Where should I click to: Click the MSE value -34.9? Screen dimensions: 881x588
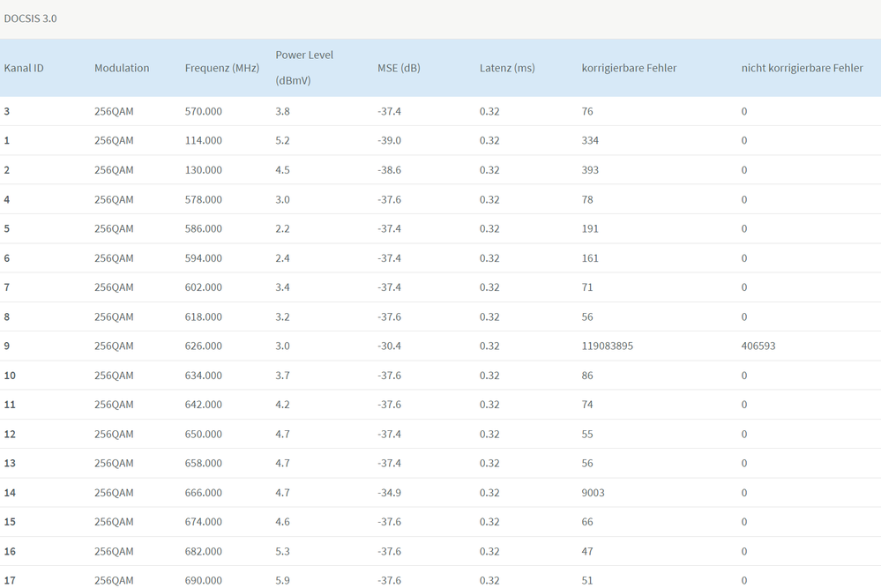(x=389, y=493)
